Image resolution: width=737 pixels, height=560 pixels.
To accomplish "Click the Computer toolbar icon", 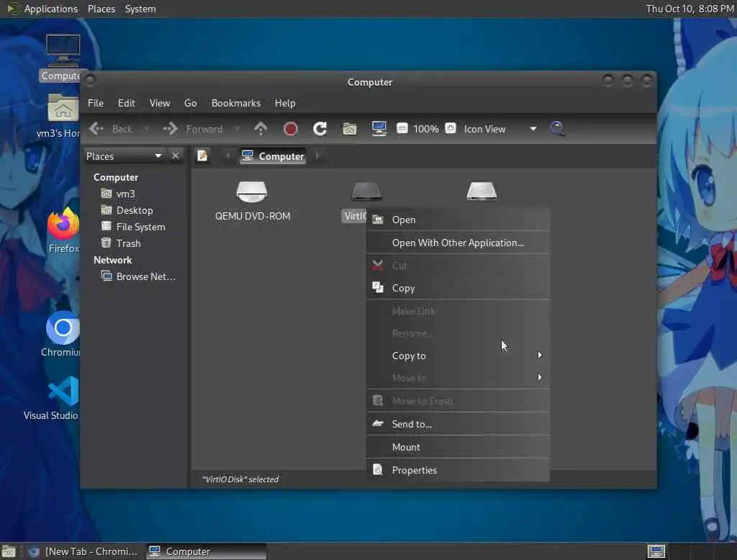I will [x=379, y=128].
